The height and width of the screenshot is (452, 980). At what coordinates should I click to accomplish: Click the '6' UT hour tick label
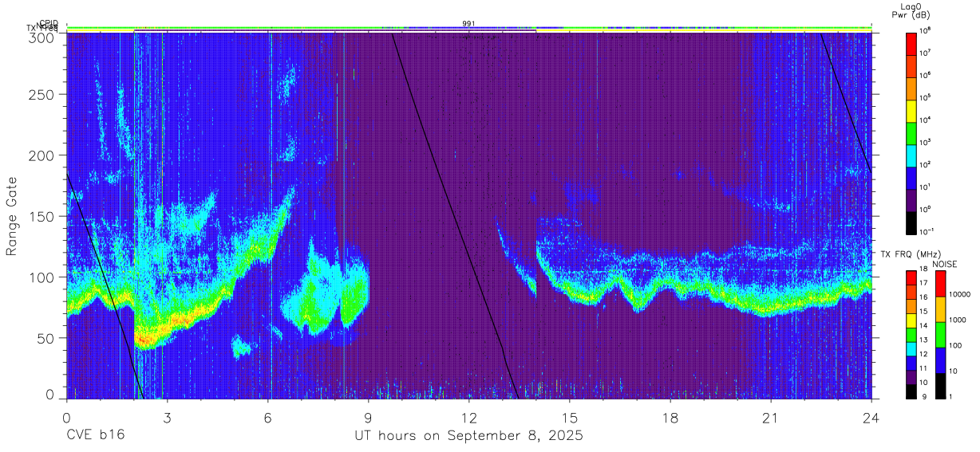click(267, 417)
